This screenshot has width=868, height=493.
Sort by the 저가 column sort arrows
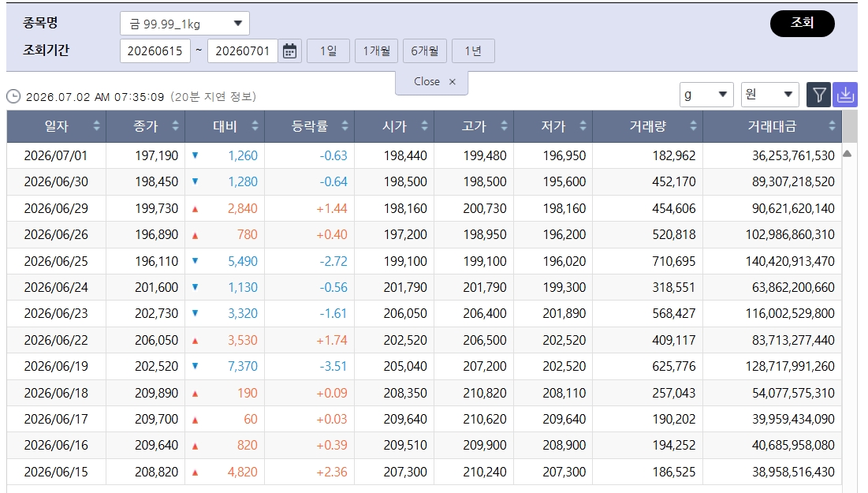(583, 125)
